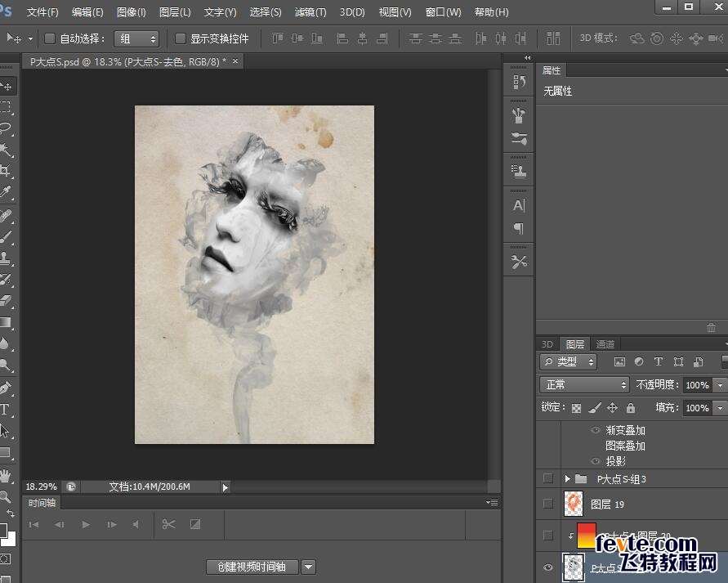The image size is (728, 583).
Task: Click the 创建视频时间轴 button
Action: pyautogui.click(x=252, y=567)
